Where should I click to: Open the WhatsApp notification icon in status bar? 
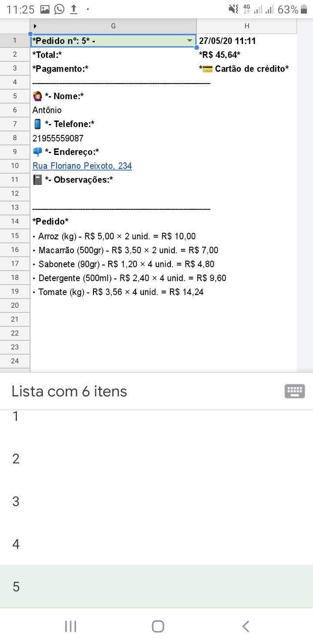(59, 9)
